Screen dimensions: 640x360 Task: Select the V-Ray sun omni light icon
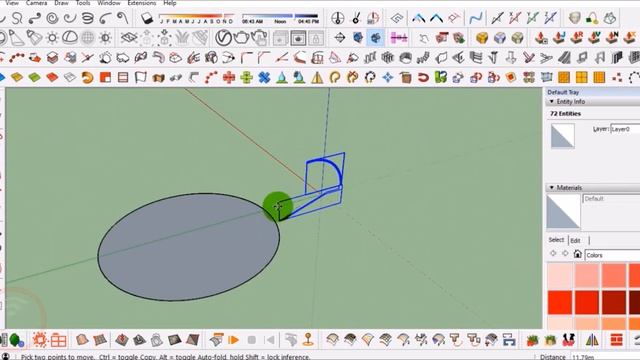52,38
